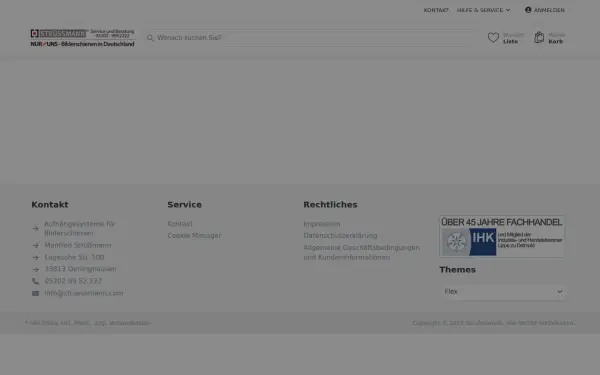Click the info@strussmann.com email address
Viewport: 600px width, 375px height.
pyautogui.click(x=84, y=293)
